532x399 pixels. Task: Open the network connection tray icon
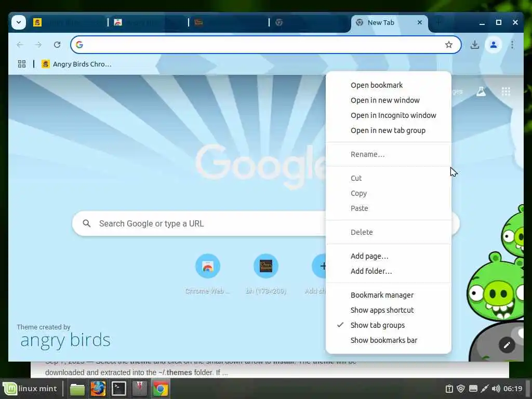coord(485,389)
